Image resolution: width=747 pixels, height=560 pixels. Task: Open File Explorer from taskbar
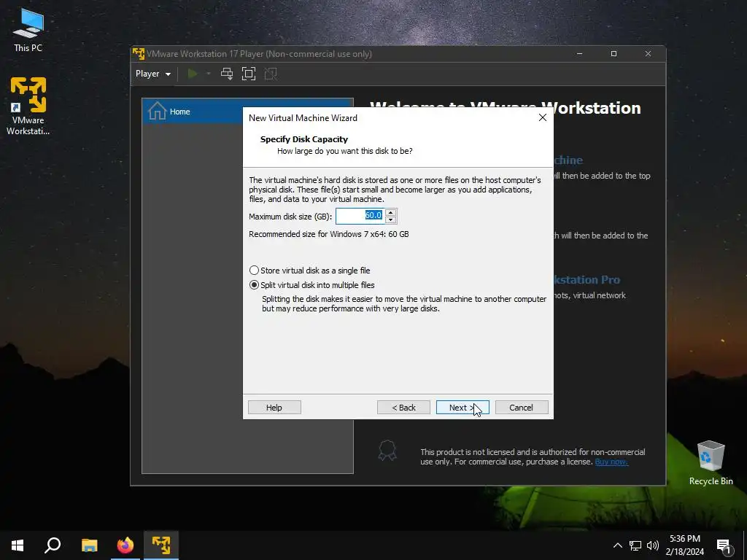tap(89, 545)
